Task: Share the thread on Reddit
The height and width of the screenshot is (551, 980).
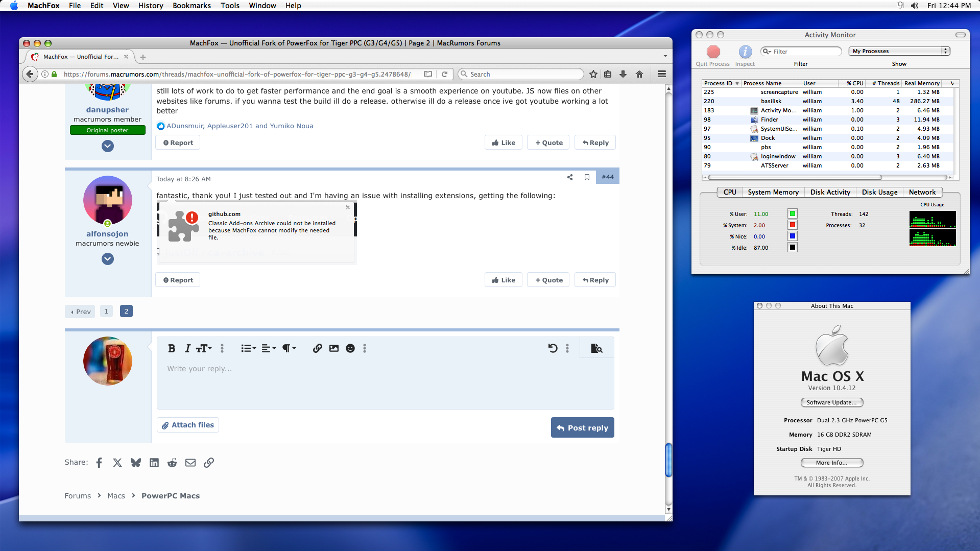Action: [x=172, y=463]
